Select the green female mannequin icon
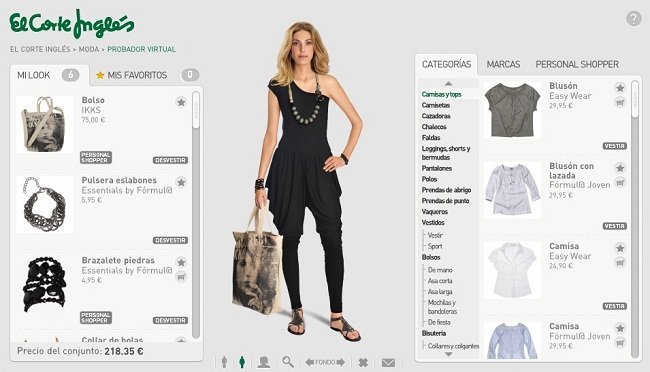This screenshot has width=650, height=372. 242,362
